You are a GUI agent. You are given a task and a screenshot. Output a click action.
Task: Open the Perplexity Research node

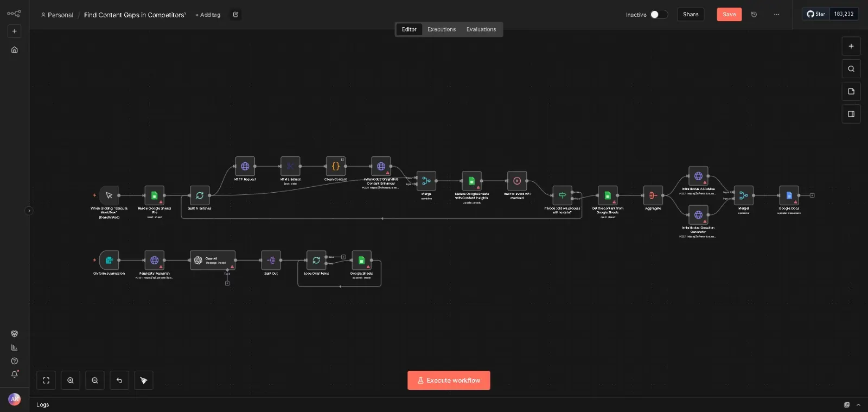(x=154, y=260)
